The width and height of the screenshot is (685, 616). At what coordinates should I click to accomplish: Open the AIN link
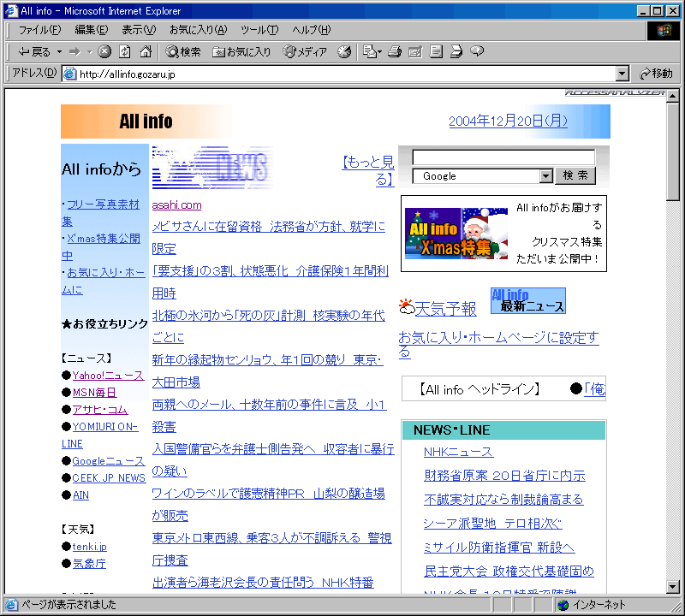(x=80, y=495)
